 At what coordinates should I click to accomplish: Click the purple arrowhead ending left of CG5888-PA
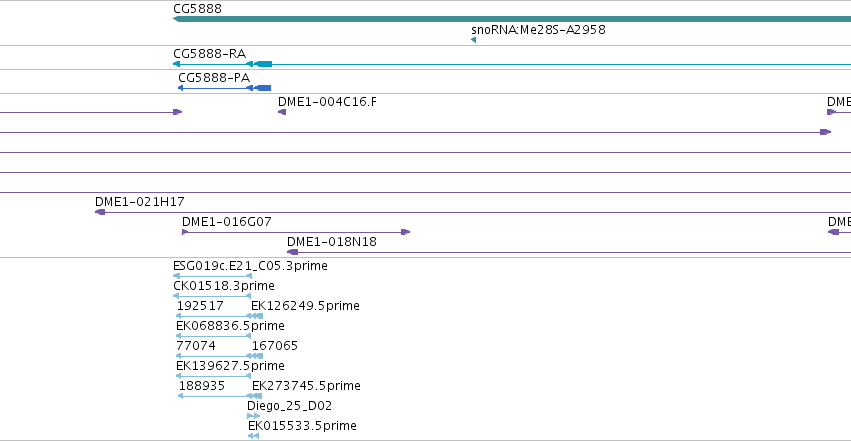(177, 112)
